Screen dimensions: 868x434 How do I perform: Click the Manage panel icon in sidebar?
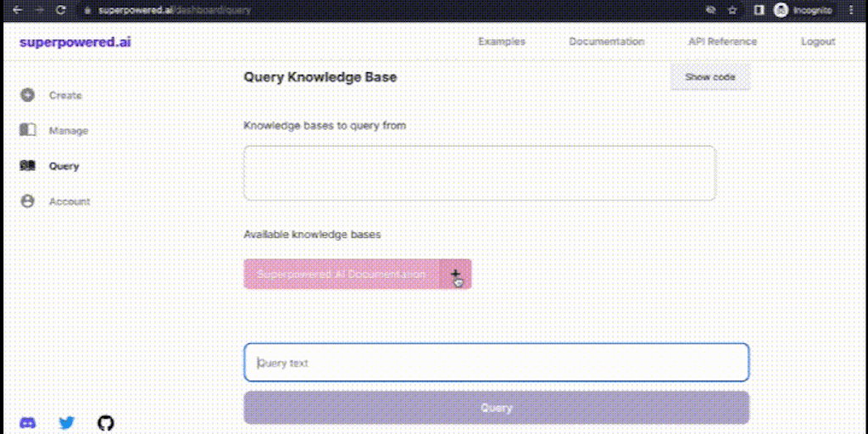(x=28, y=131)
